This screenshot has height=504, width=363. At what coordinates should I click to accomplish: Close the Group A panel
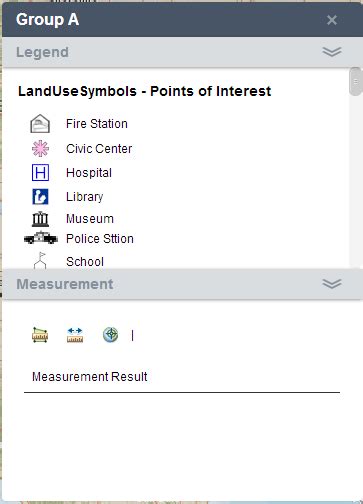[332, 20]
